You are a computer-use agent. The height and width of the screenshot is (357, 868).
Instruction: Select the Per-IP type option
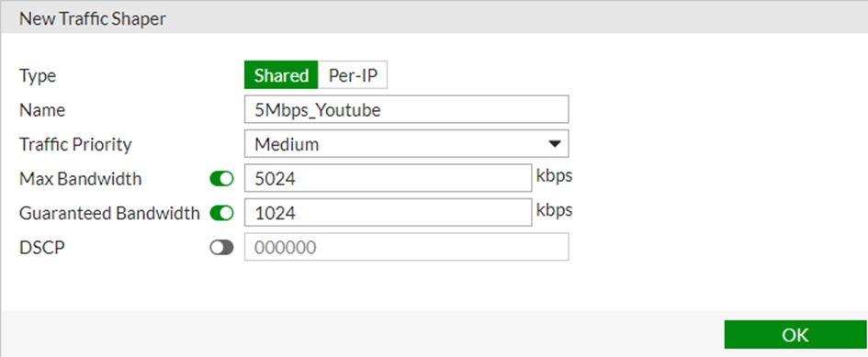[x=353, y=74]
